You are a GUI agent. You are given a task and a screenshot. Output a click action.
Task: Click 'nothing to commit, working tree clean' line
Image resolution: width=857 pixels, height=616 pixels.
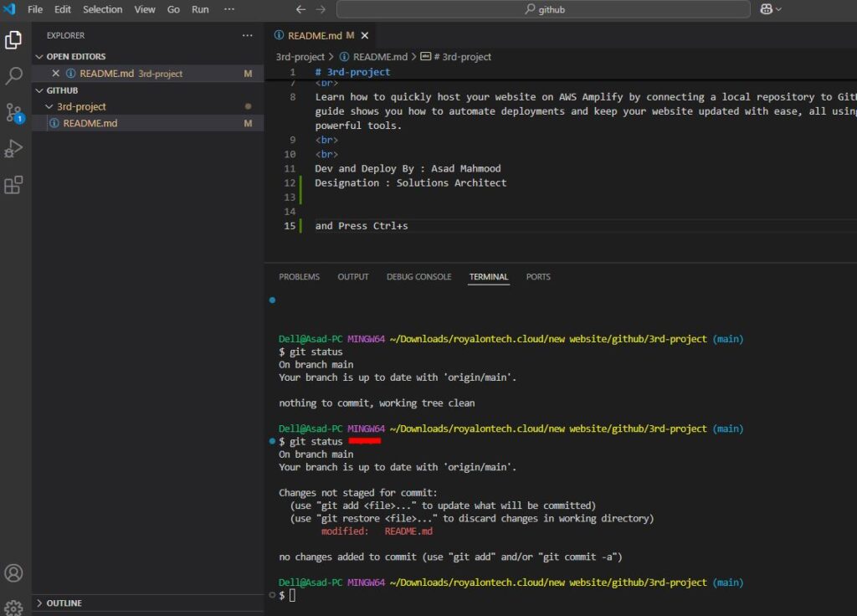[377, 403]
